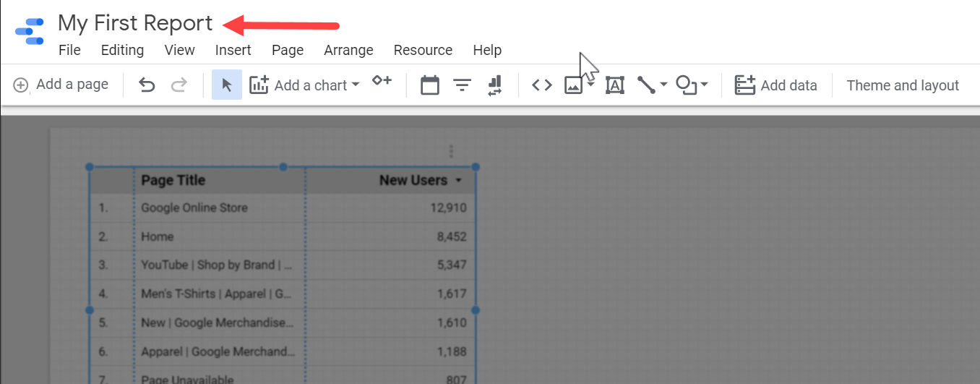
Task: Click the URL embed code icon
Action: (x=542, y=85)
